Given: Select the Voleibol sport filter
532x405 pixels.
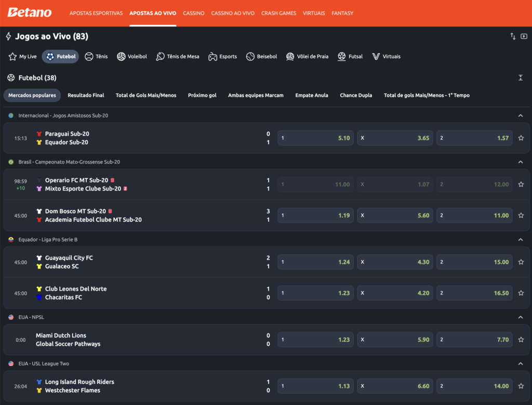Looking at the screenshot, I should [x=132, y=56].
